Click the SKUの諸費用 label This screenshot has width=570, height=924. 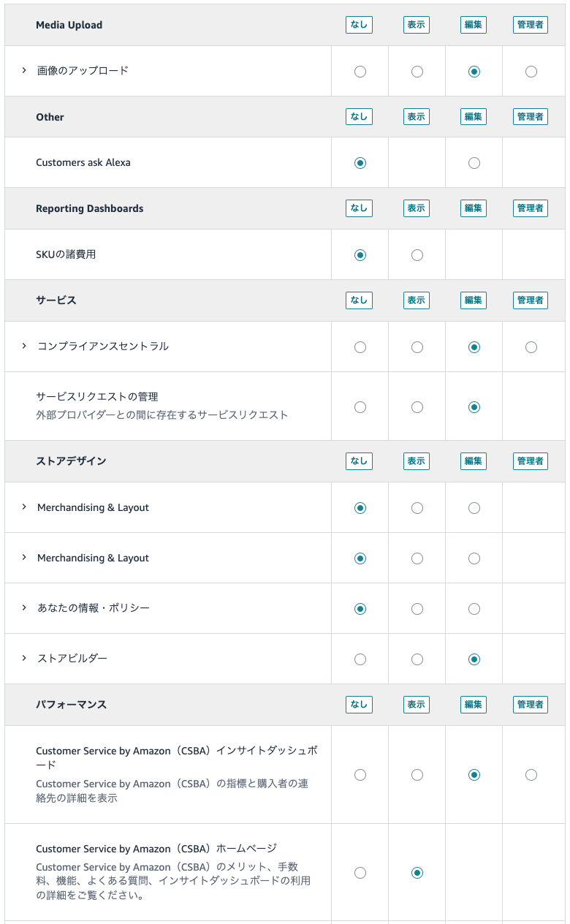(66, 254)
